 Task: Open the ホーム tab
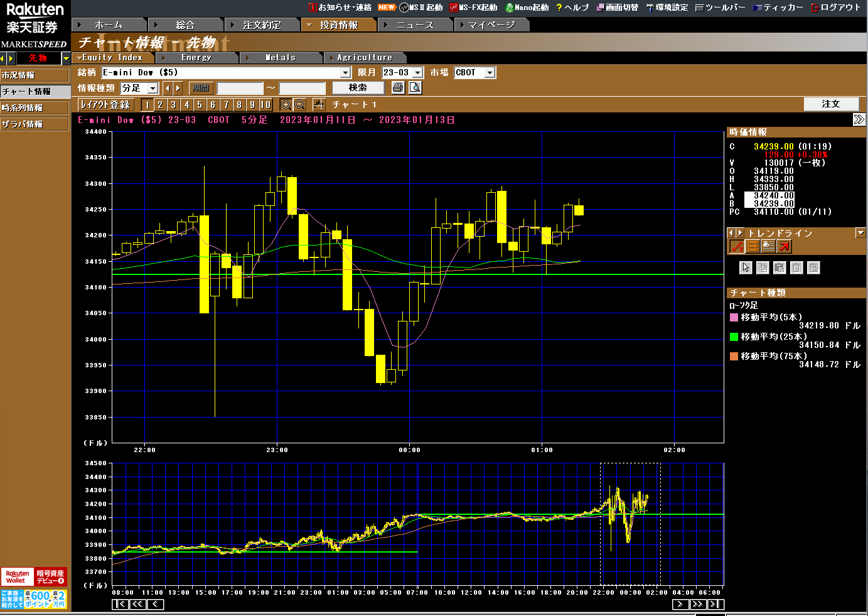tap(109, 25)
